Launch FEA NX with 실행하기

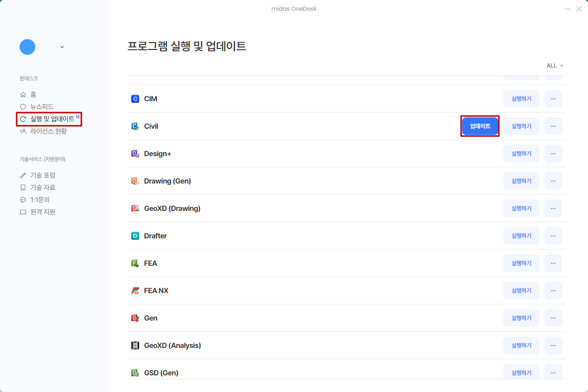click(x=521, y=291)
